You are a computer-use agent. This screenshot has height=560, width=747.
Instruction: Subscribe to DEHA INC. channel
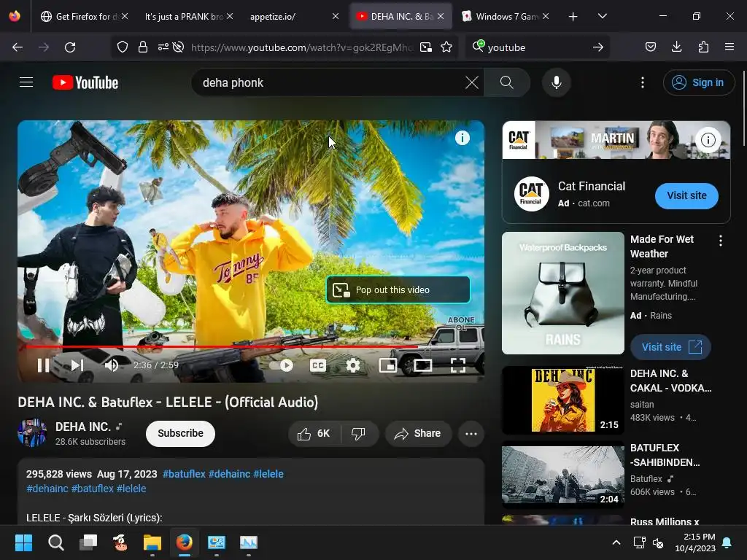coord(181,433)
